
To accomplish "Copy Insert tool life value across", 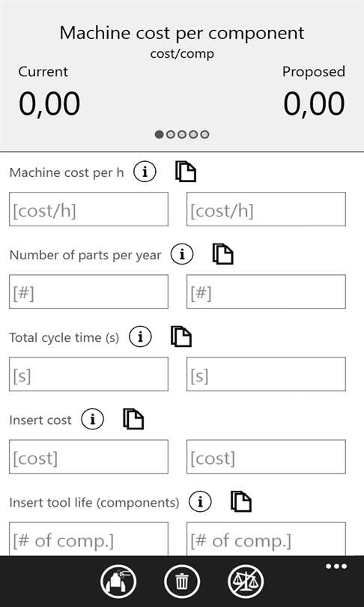I will (x=241, y=501).
